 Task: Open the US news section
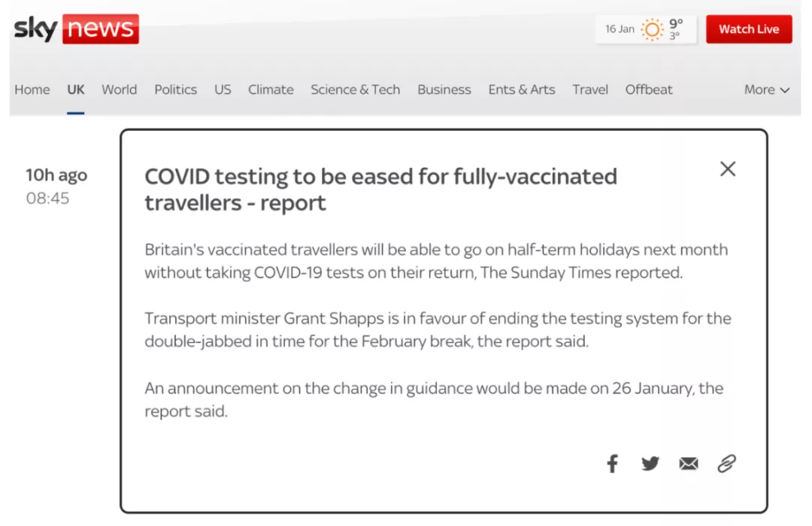[x=223, y=90]
